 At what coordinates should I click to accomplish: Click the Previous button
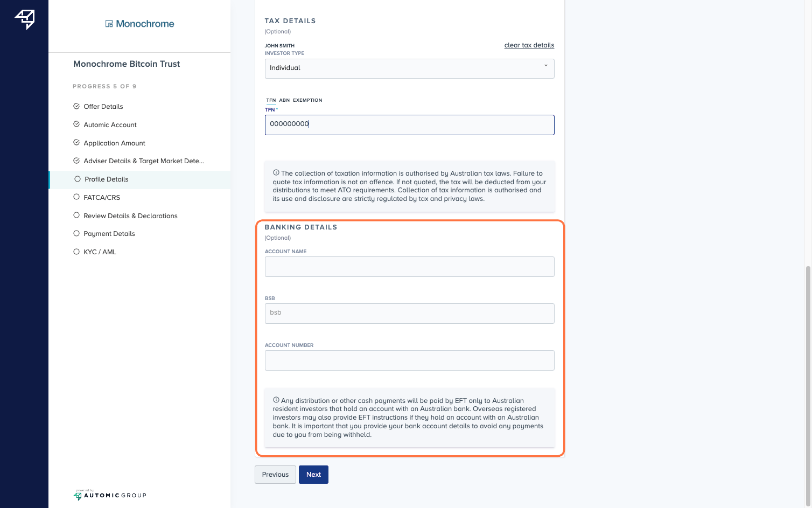coord(275,475)
